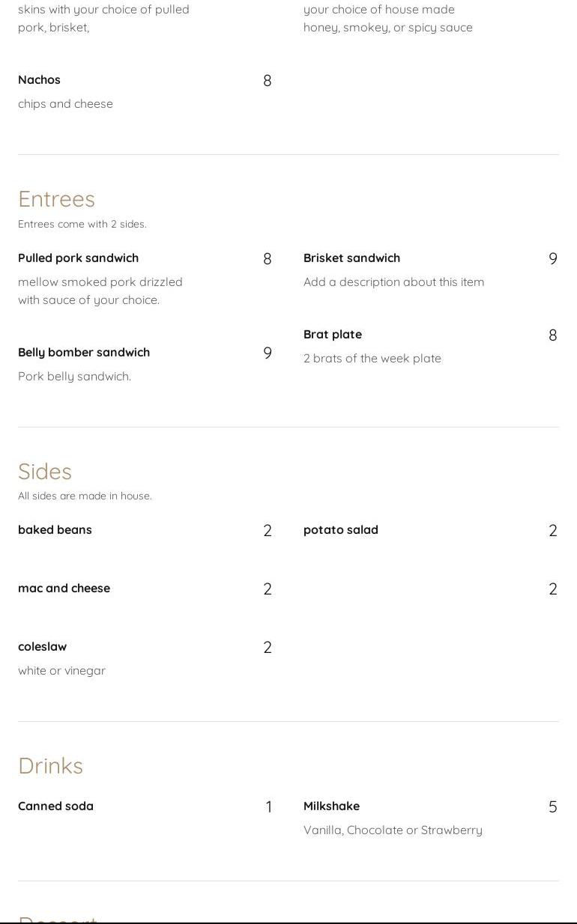Select the Brat plate menu item
The image size is (577, 924).
(333, 334)
